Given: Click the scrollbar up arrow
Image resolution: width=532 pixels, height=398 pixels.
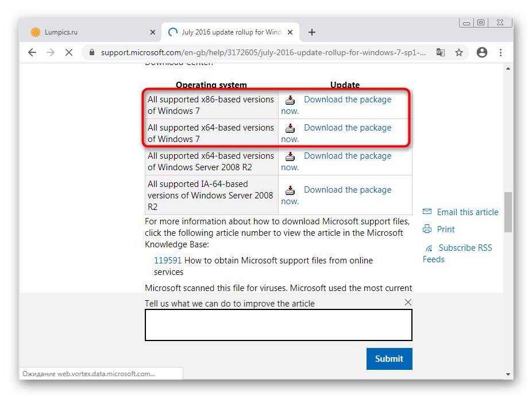Looking at the screenshot, I should point(508,68).
